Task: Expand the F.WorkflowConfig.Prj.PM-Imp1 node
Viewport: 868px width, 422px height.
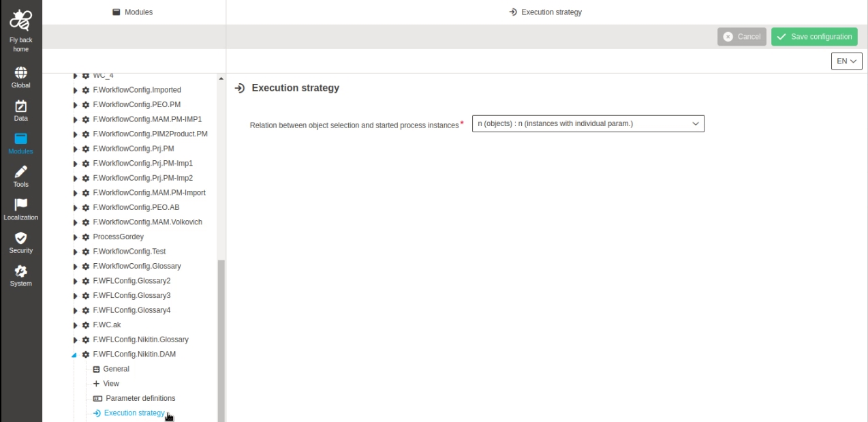Action: click(x=76, y=164)
